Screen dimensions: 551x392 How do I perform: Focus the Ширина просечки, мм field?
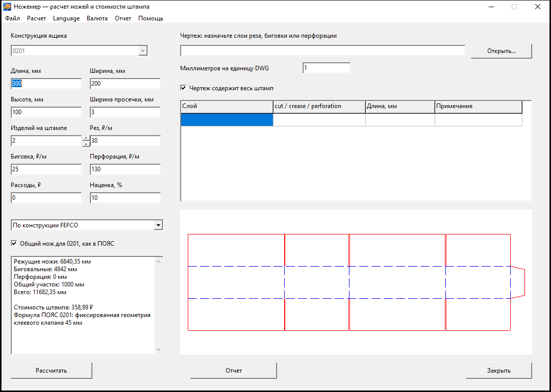[125, 113]
